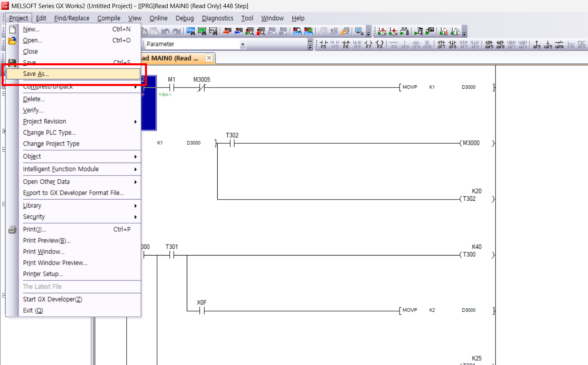The image size is (588, 365).
Task: Click the Stop Monitoring toolbar icon
Action: [x=261, y=31]
